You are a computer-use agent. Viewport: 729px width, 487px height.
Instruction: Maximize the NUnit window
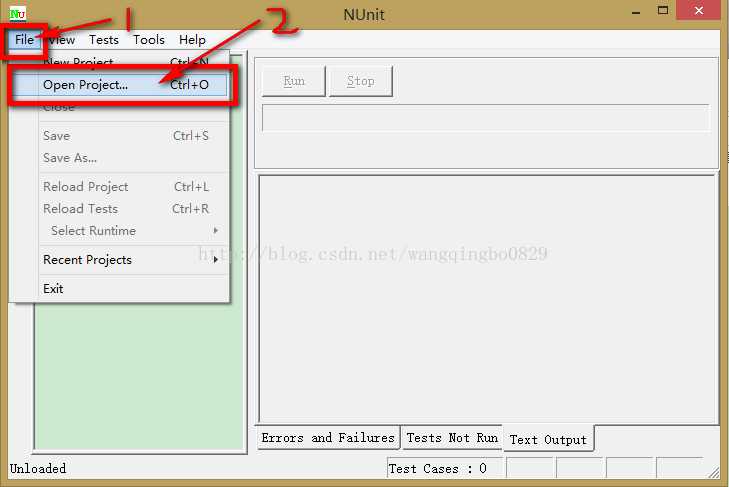[663, 11]
